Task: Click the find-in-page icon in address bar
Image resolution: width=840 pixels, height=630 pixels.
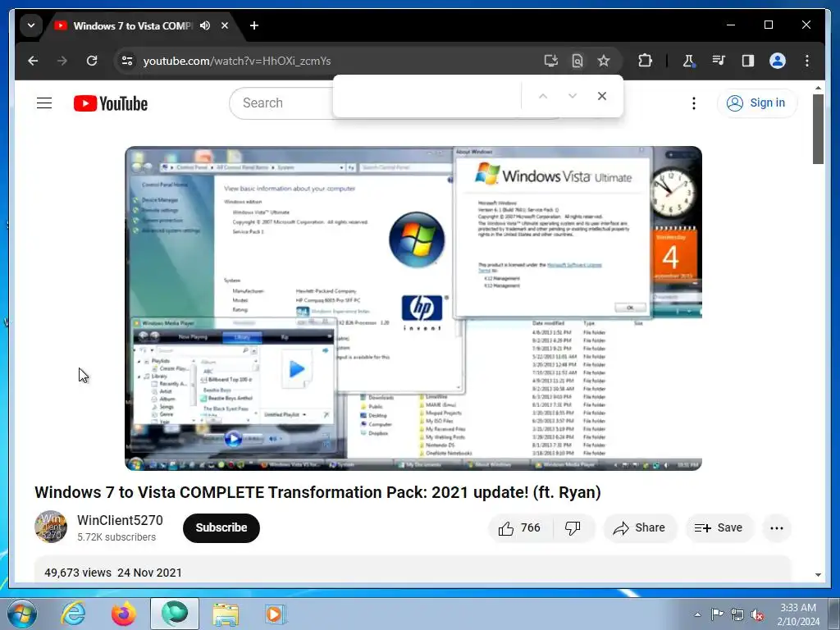Action: (577, 61)
